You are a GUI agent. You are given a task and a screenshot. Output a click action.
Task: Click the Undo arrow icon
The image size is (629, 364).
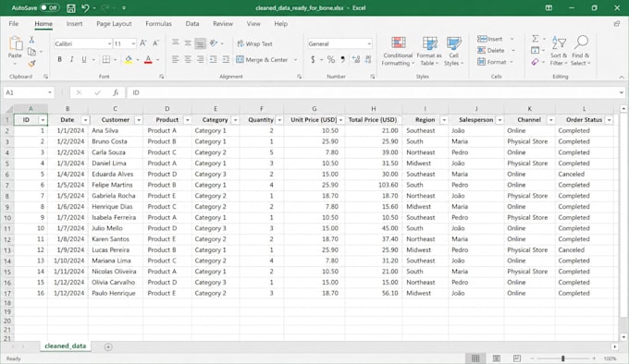(85, 7)
